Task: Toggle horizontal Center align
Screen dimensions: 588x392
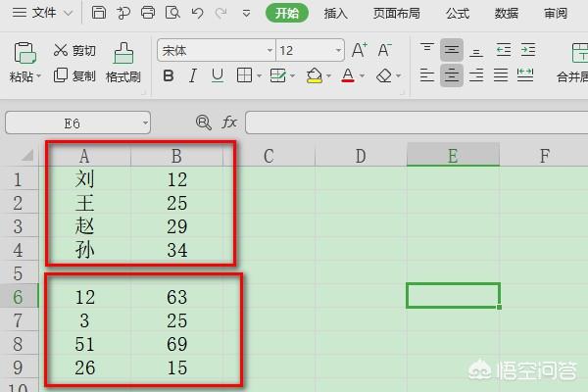Action: pyautogui.click(x=452, y=75)
